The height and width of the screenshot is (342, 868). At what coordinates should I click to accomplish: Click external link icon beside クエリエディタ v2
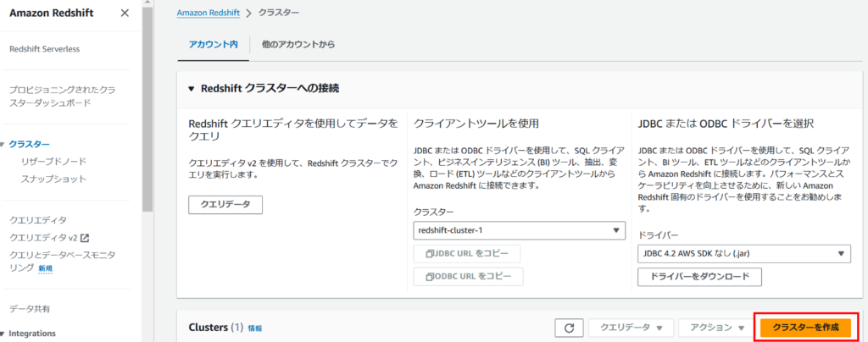pos(85,238)
